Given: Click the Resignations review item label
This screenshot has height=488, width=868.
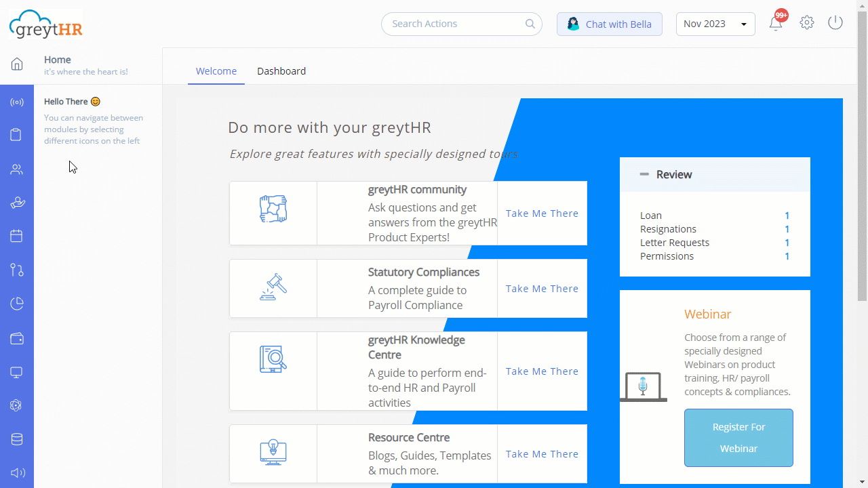Looking at the screenshot, I should pos(668,229).
